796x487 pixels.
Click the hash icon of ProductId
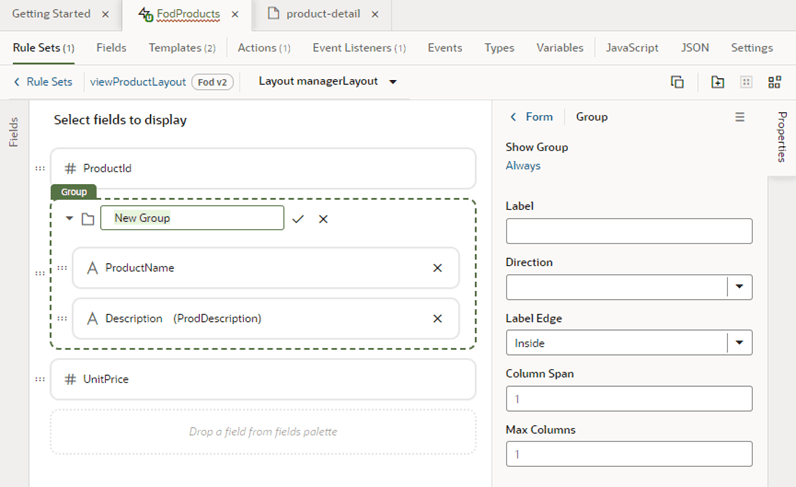(71, 168)
